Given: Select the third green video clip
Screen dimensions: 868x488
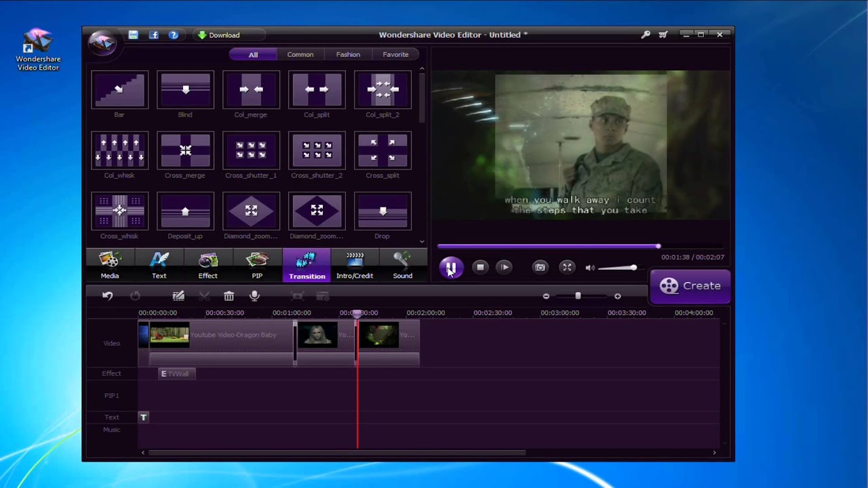Looking at the screenshot, I should [389, 343].
